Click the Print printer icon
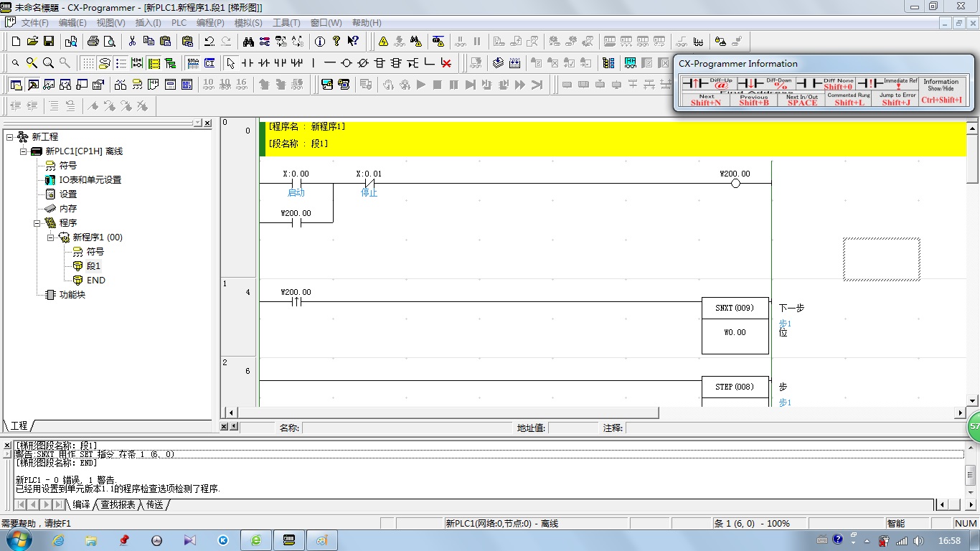This screenshot has height=551, width=980. [93, 42]
